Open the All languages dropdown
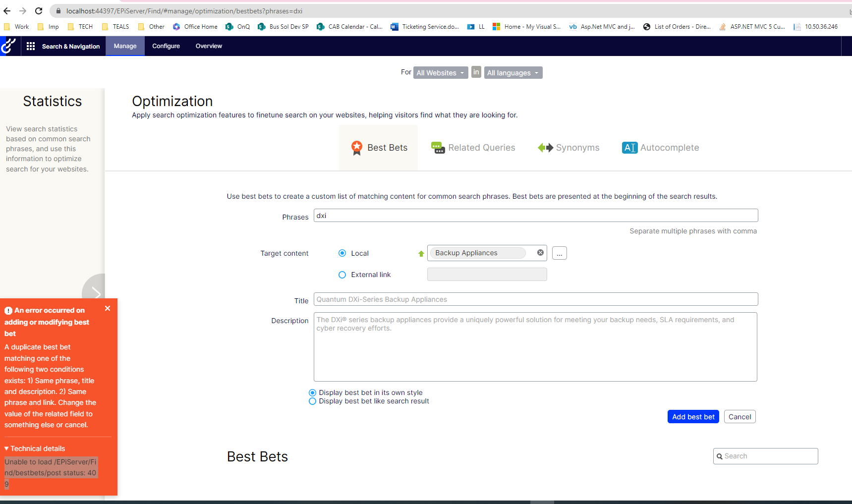This screenshot has width=852, height=504. point(512,73)
